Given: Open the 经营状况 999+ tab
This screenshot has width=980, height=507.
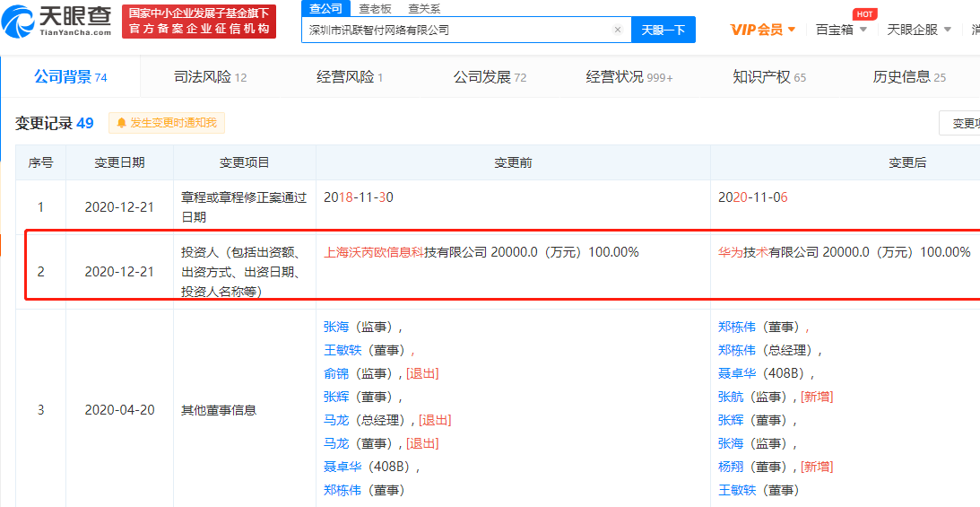Looking at the screenshot, I should tap(629, 77).
